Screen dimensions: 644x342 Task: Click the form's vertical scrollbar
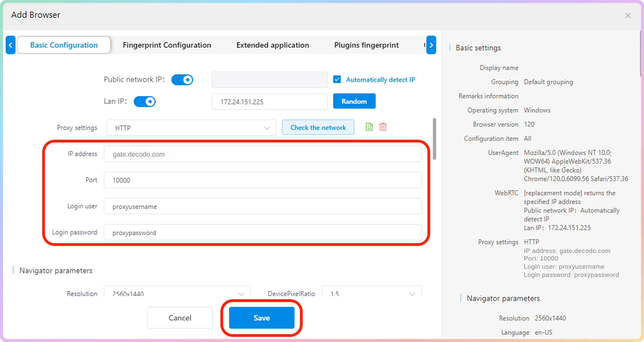click(x=434, y=139)
